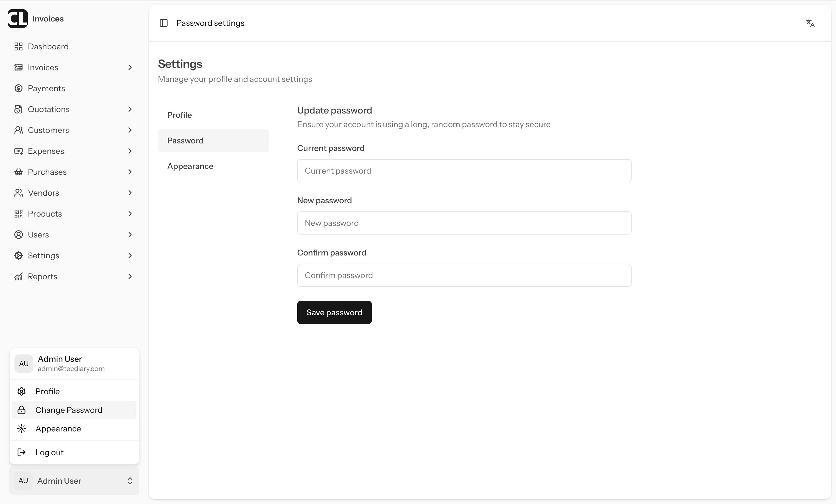Click the Dashboard grid icon
This screenshot has height=504, width=836.
(19, 46)
